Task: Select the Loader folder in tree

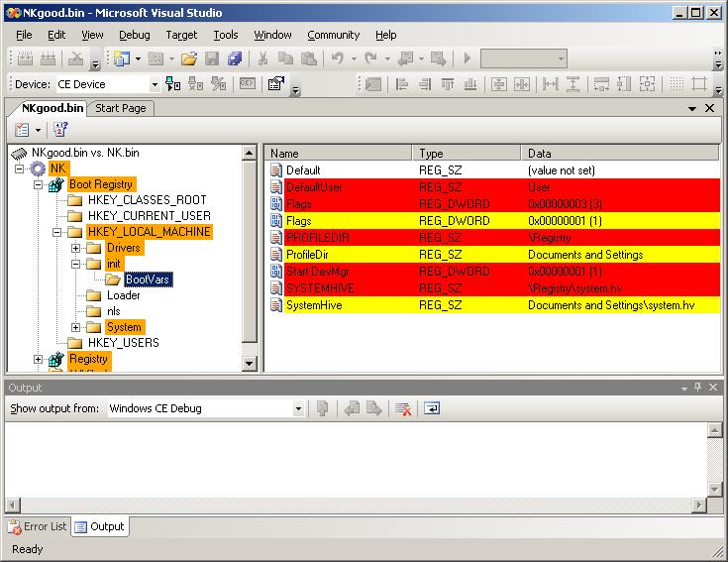Action: (x=123, y=295)
